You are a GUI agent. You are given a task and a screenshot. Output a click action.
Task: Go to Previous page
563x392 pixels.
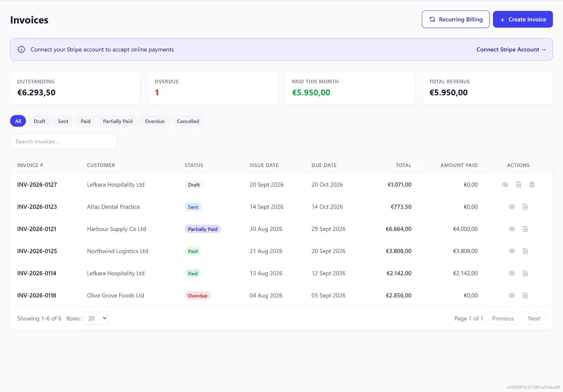tap(503, 318)
